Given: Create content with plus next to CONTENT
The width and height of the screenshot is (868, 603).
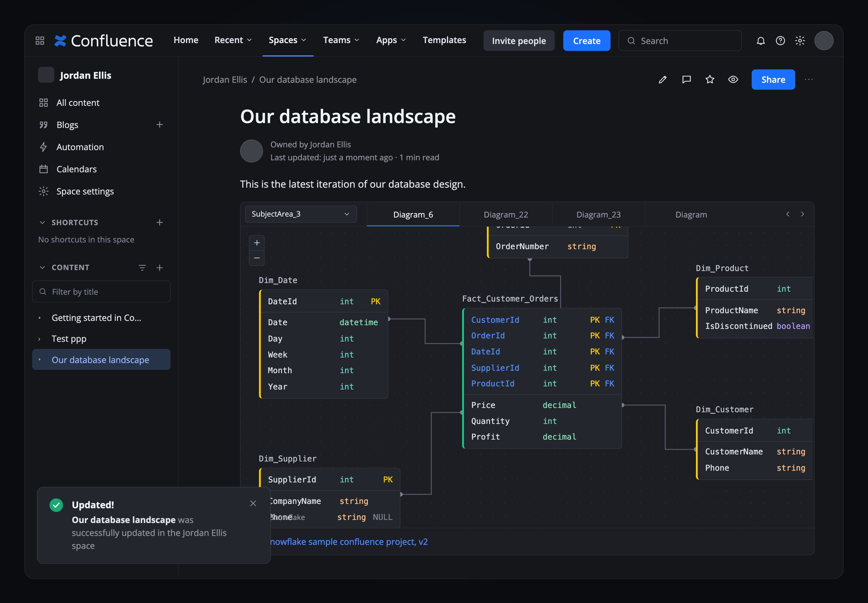Looking at the screenshot, I should click(x=159, y=267).
